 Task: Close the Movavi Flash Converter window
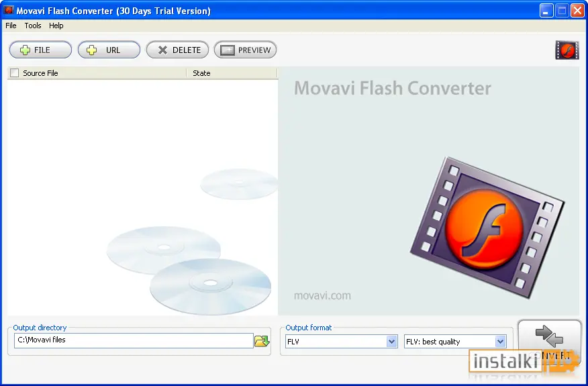point(577,11)
